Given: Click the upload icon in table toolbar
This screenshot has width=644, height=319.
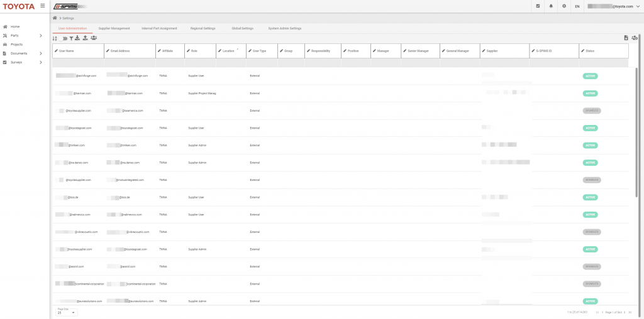Looking at the screenshot, I should tap(85, 38).
